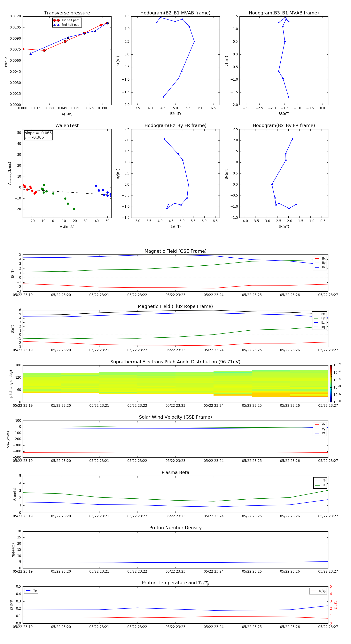This screenshot has height=644, width=351.
Task: Select "By'" in the Flux Rope legend
Action: tap(320, 318)
